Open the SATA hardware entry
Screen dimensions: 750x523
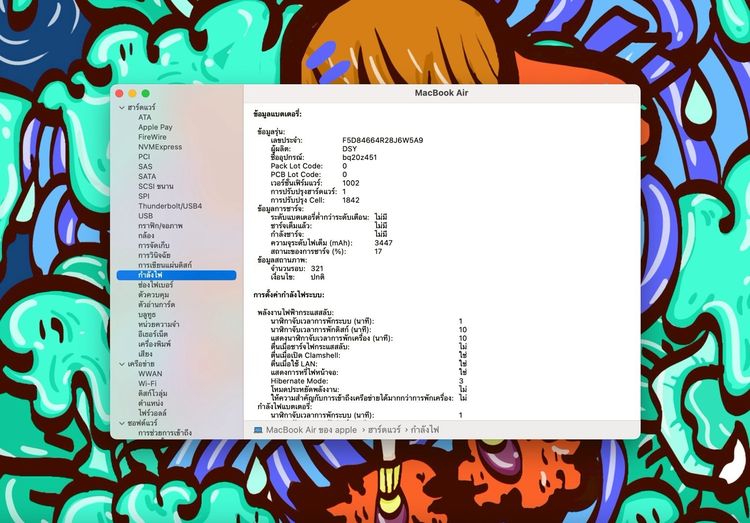click(147, 176)
